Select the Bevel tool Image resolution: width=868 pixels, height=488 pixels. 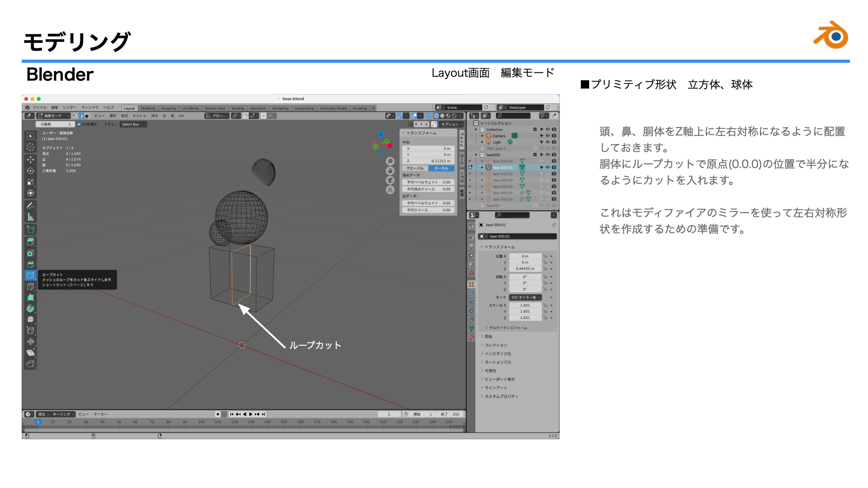pos(30,264)
